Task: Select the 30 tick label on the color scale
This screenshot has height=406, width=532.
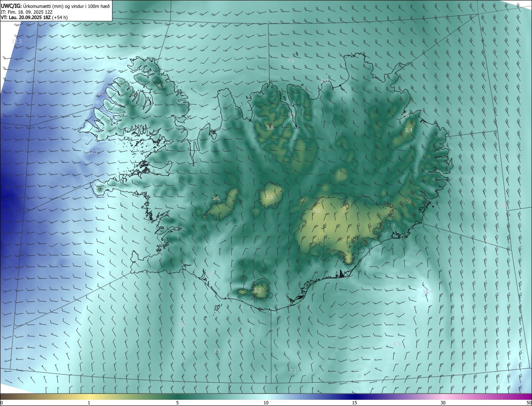Action: 443,403
